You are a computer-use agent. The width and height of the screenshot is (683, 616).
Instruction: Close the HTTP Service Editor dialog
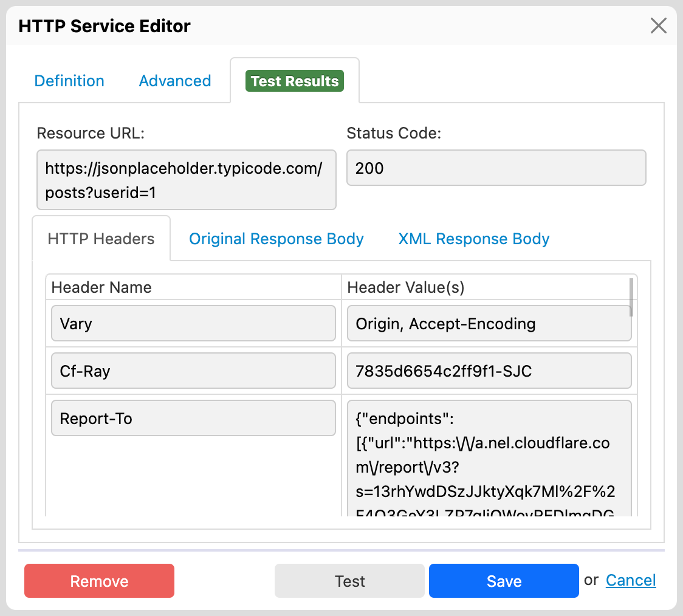659,26
